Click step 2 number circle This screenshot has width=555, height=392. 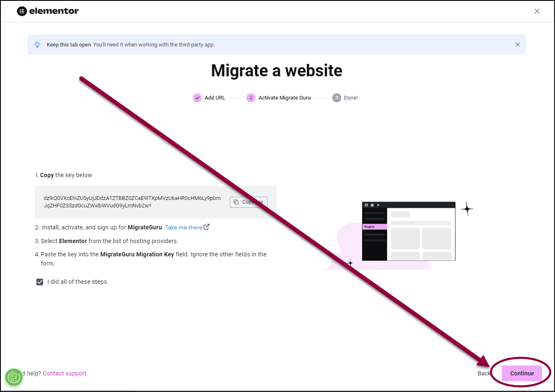tap(251, 98)
